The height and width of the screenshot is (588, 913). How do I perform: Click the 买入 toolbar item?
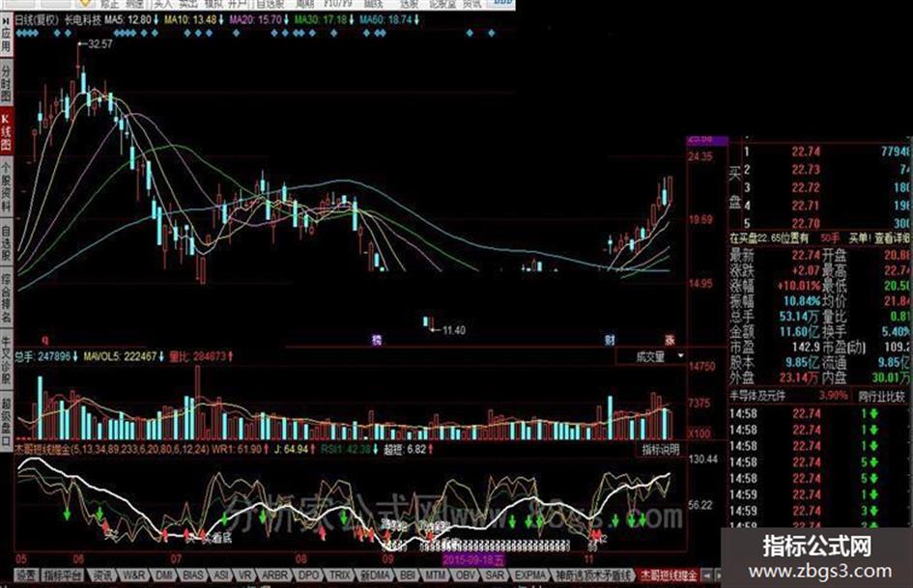coord(163,4)
